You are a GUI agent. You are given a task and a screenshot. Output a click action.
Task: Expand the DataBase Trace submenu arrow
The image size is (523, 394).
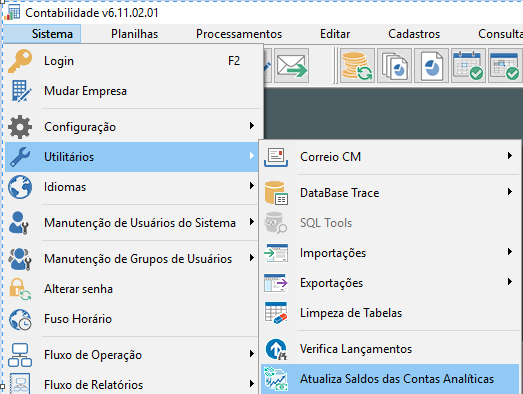point(509,192)
